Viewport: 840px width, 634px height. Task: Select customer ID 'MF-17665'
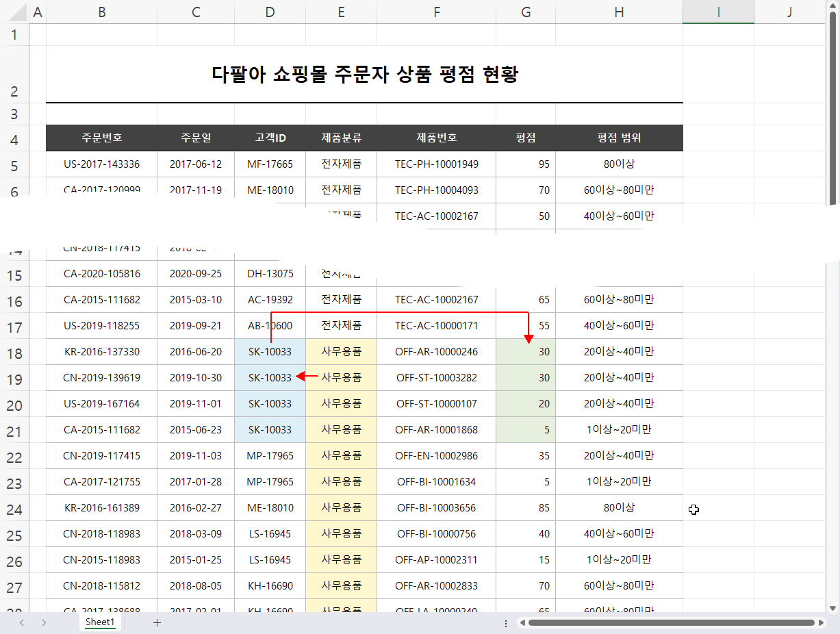[x=270, y=164]
